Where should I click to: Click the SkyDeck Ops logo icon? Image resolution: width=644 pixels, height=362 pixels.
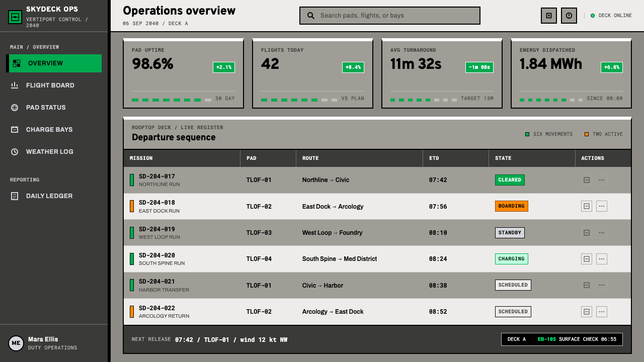click(x=15, y=17)
